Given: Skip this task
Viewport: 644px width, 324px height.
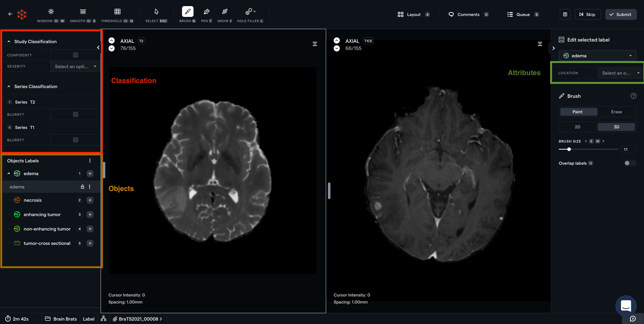Looking at the screenshot, I should click(x=588, y=15).
